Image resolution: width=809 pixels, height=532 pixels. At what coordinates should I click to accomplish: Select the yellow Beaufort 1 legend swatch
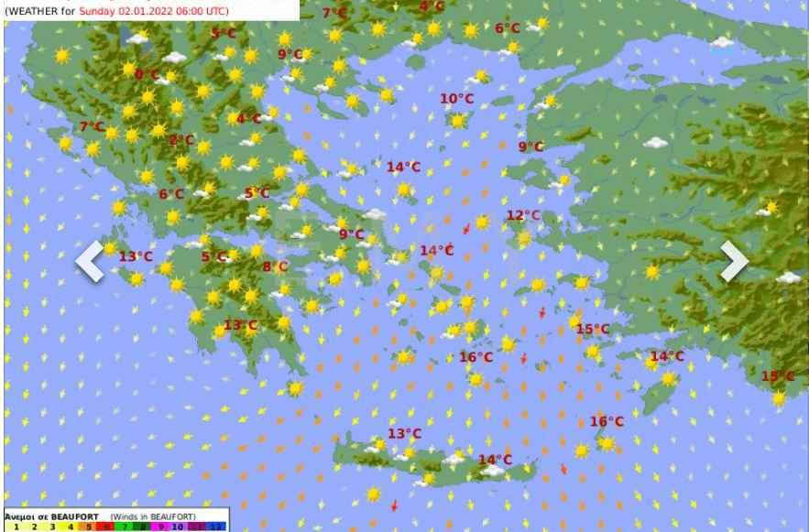pos(16,527)
